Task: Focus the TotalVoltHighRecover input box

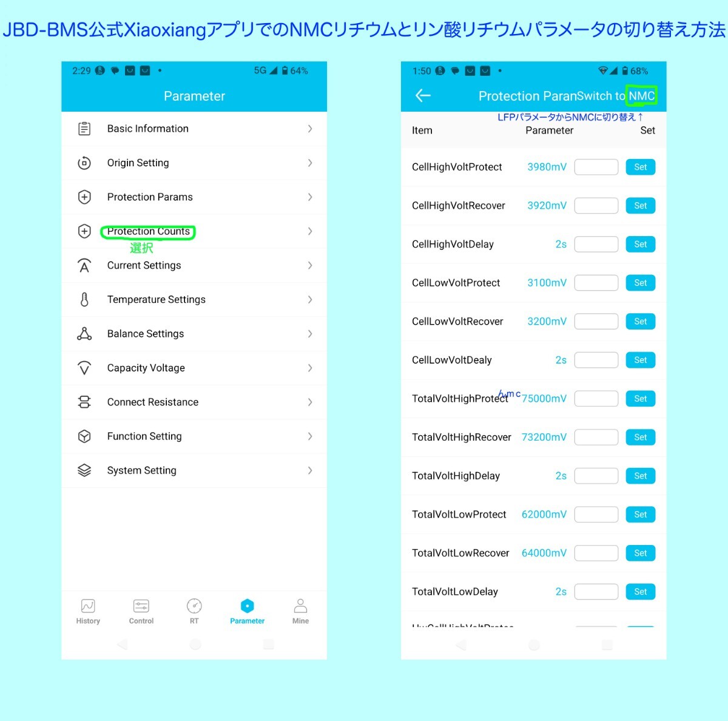Action: [x=596, y=437]
